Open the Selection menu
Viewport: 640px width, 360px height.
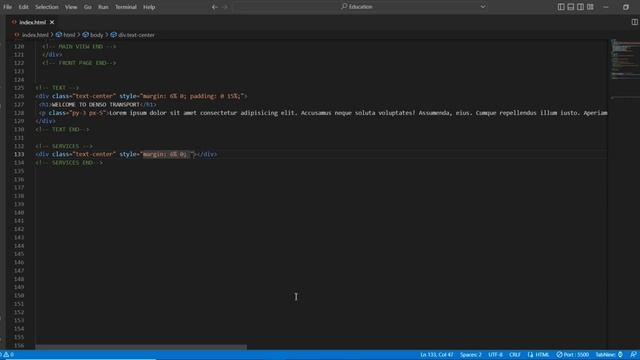[x=47, y=7]
